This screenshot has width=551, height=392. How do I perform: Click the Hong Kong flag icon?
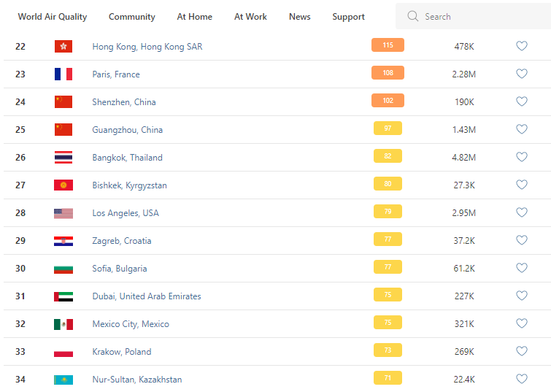tap(63, 46)
